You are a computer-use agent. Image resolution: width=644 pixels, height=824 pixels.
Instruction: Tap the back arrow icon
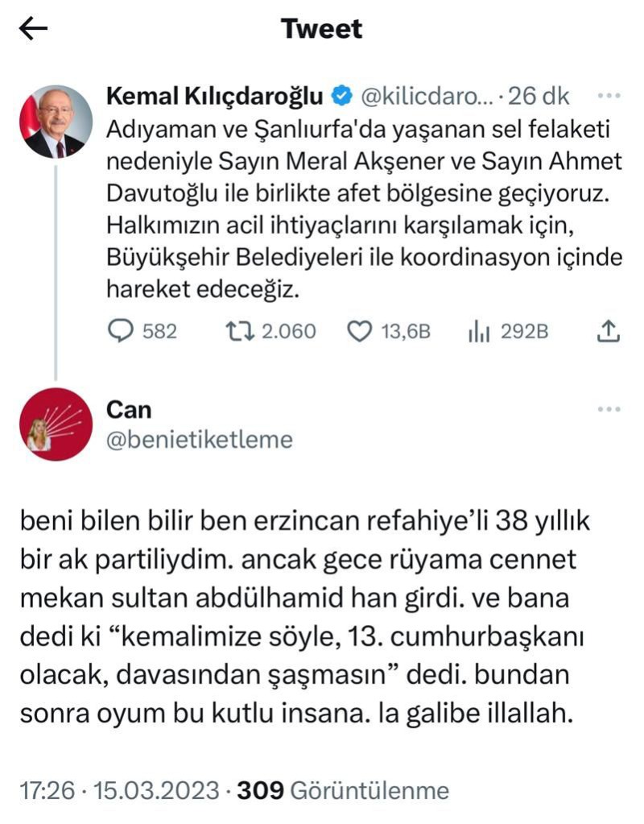(x=33, y=30)
